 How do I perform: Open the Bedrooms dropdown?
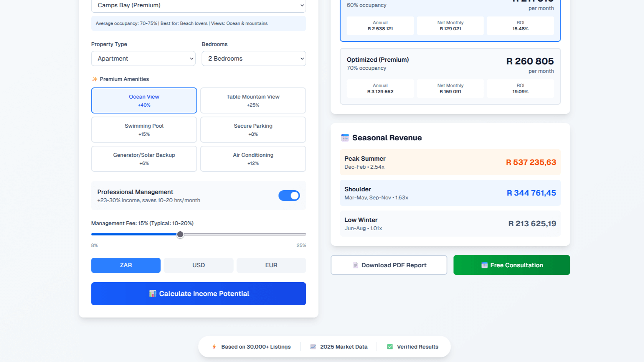pyautogui.click(x=254, y=59)
